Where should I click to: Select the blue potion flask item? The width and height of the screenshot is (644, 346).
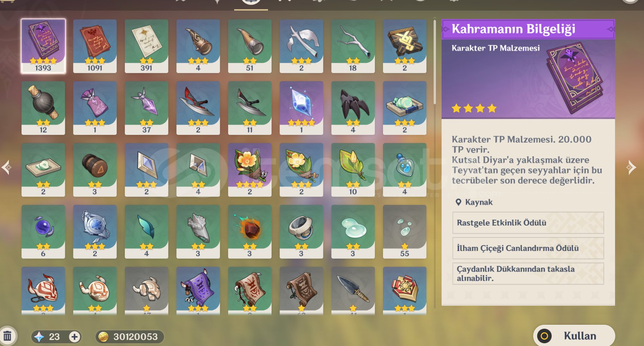point(405,169)
